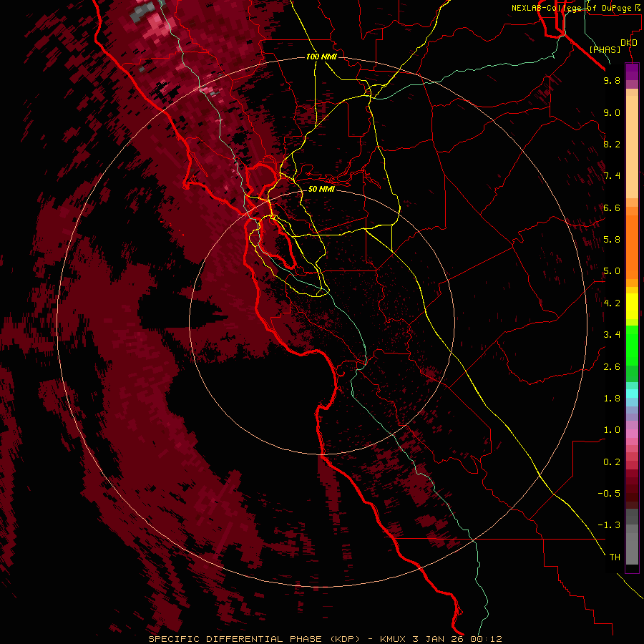
Task: Click the 5.8 legend value
Action: [612, 240]
